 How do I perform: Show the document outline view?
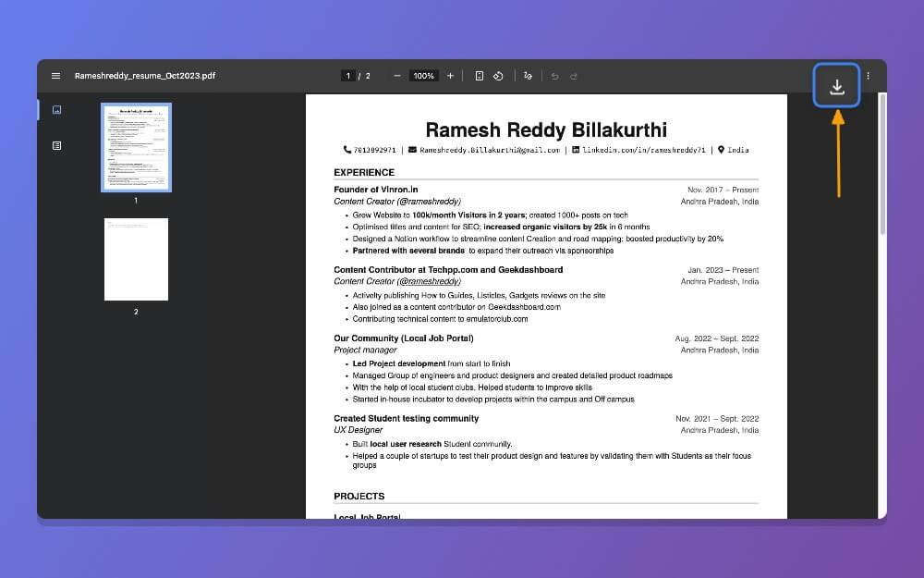(x=56, y=145)
